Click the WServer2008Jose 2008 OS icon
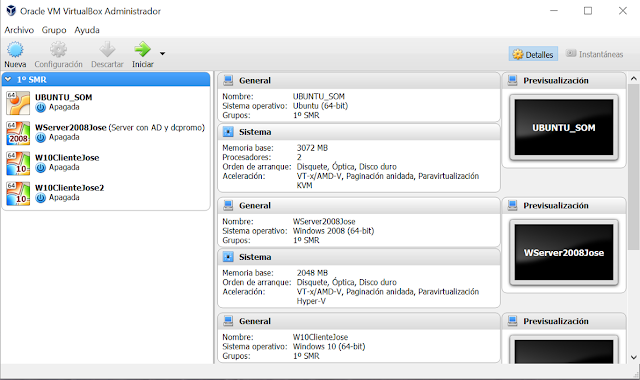This screenshot has height=380, width=640. coord(18,133)
